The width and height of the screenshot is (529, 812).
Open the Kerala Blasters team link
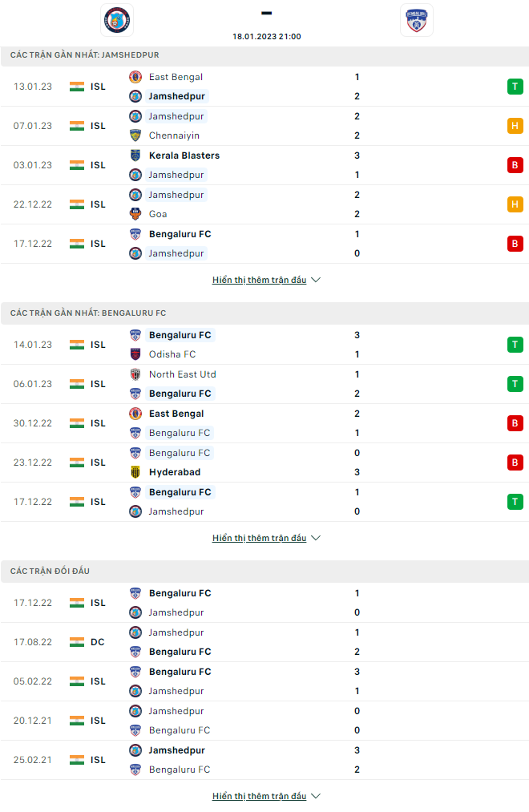pyautogui.click(x=184, y=156)
